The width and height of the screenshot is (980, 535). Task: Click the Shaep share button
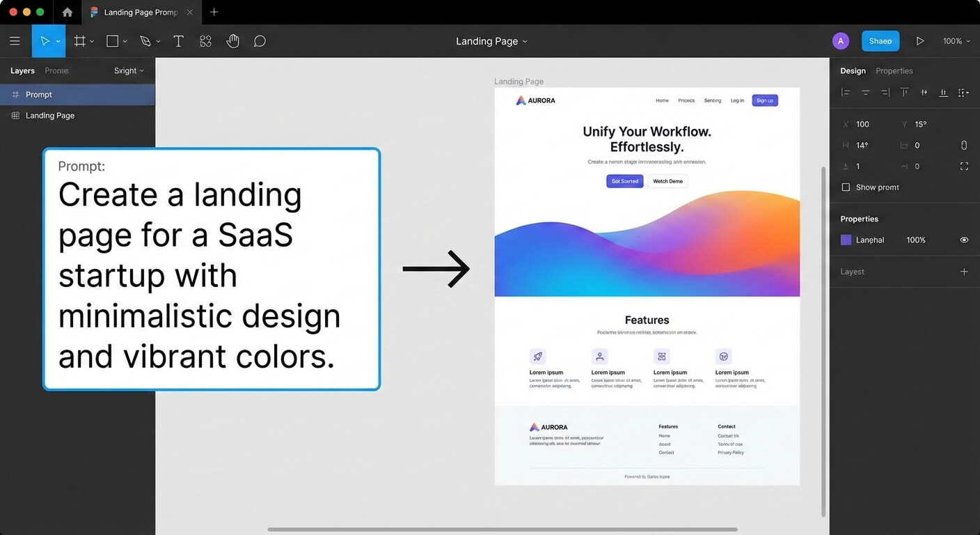(880, 40)
